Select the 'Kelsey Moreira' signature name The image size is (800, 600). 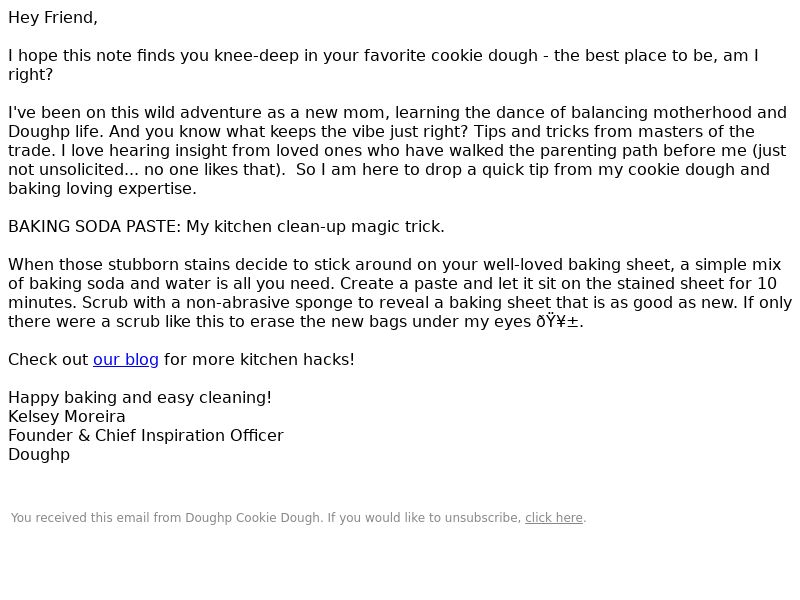tap(66, 417)
